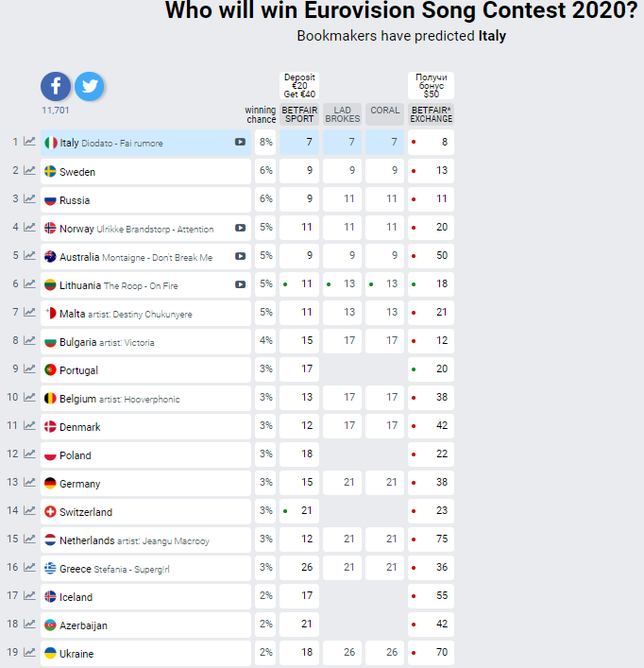
Task: Open the odds chart icon for Malta
Action: (29, 313)
